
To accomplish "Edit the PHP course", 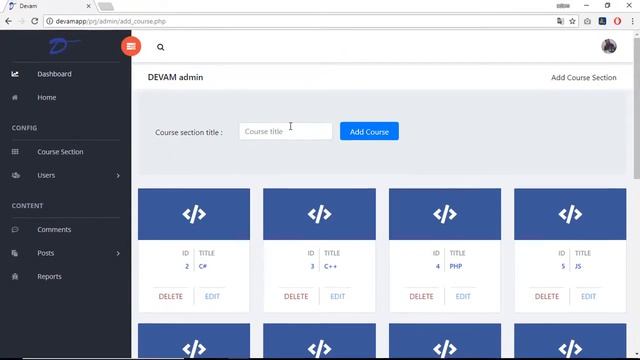I will coord(463,296).
